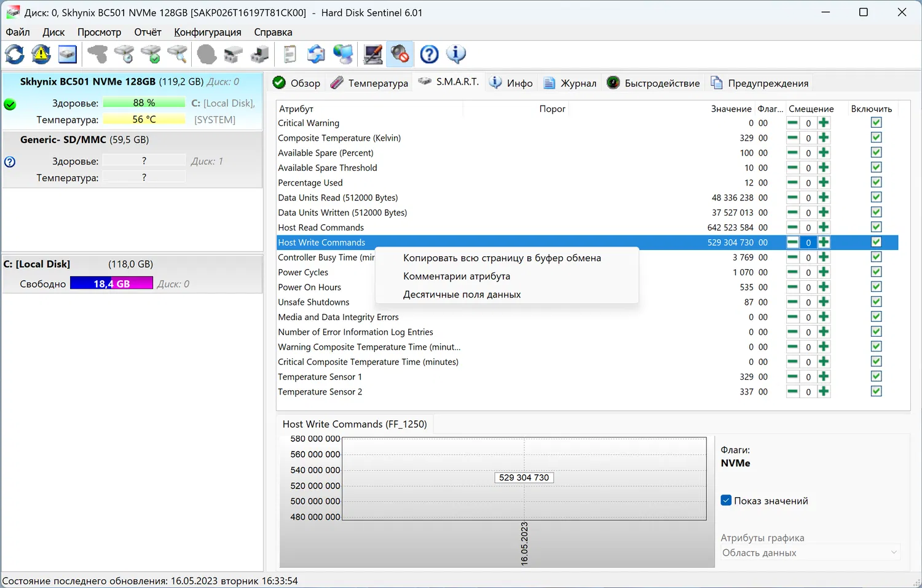922x588 pixels.
Task: Click the green health checkmark for Skhynix disk
Action: click(10, 104)
